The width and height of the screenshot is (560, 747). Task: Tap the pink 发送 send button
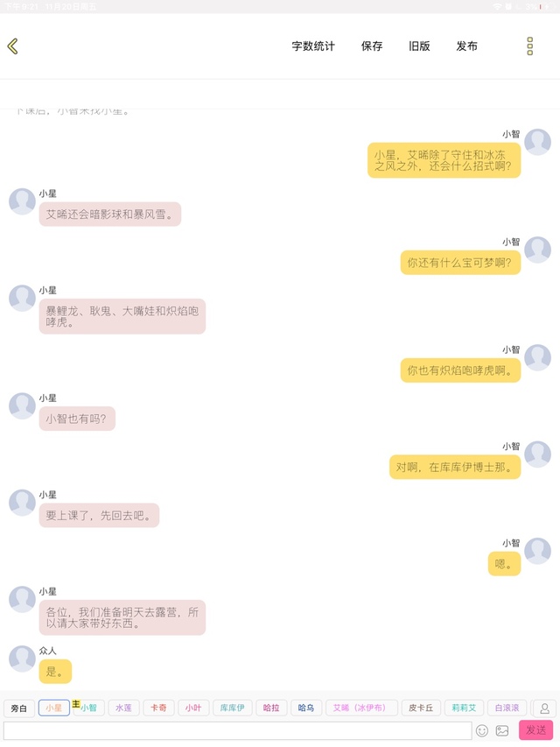(535, 729)
